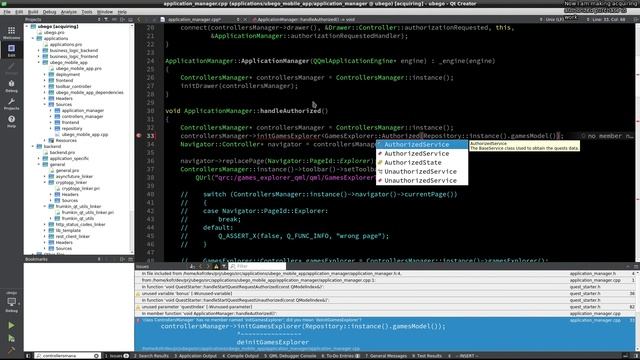Close the Projects side panel
Screen dimensions: 640x360
[130, 19]
